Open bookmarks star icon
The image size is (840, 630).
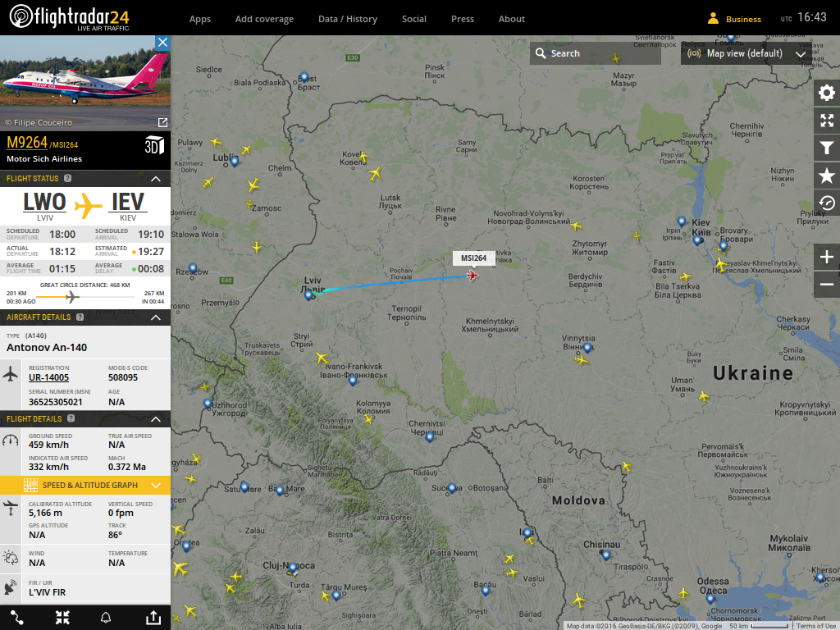click(x=827, y=176)
